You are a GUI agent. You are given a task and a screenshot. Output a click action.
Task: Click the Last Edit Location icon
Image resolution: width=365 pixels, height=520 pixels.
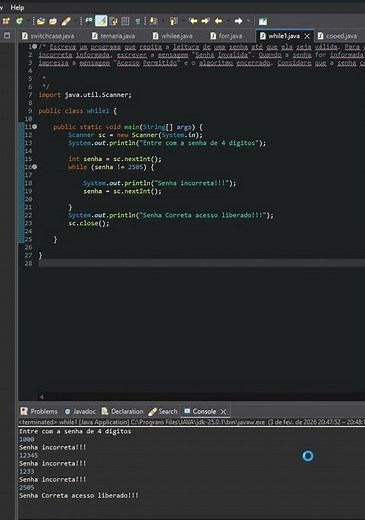click(193, 21)
